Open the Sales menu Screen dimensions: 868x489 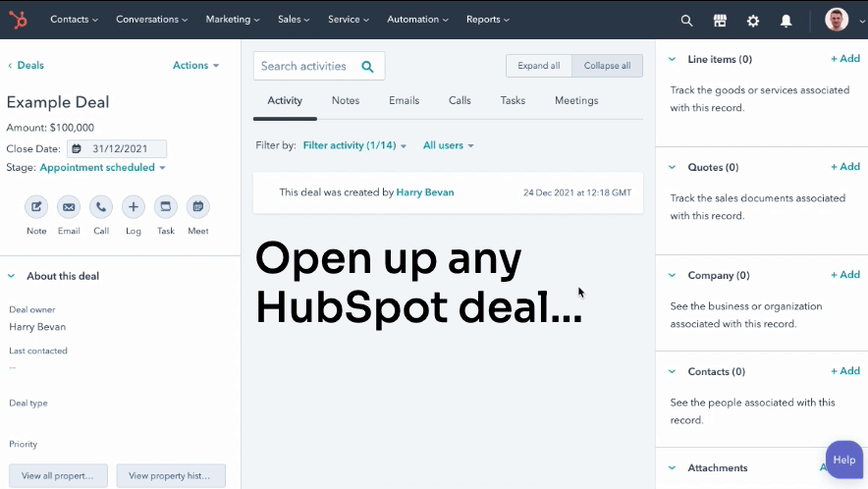pyautogui.click(x=294, y=20)
